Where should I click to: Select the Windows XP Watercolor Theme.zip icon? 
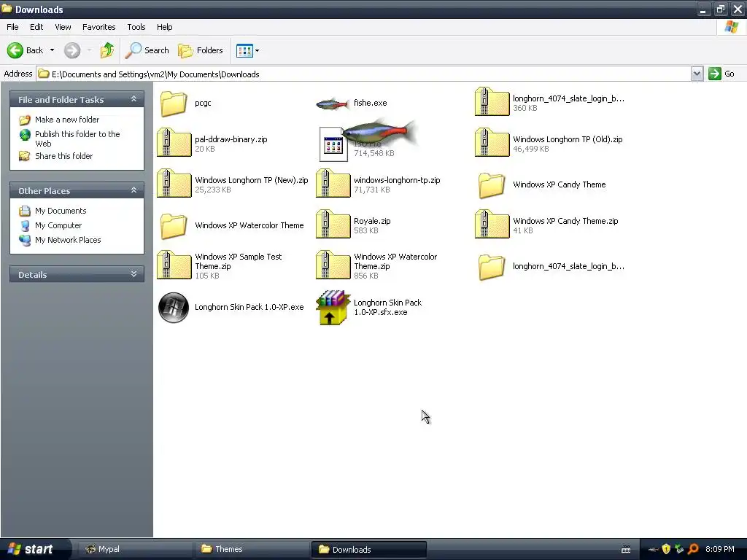pyautogui.click(x=333, y=265)
